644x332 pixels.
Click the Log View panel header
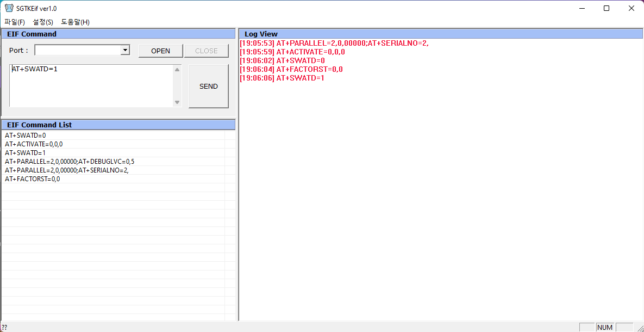click(261, 34)
